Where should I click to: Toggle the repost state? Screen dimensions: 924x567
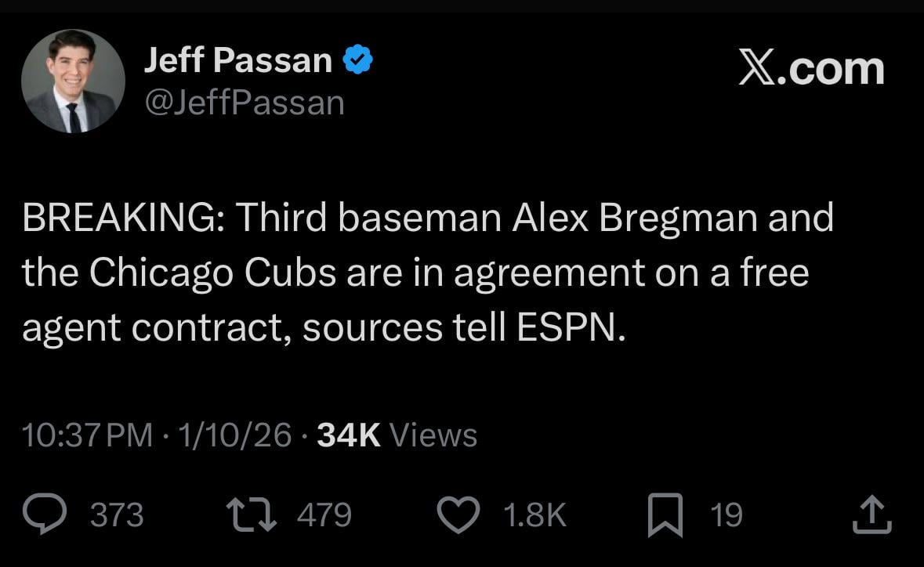[252, 514]
